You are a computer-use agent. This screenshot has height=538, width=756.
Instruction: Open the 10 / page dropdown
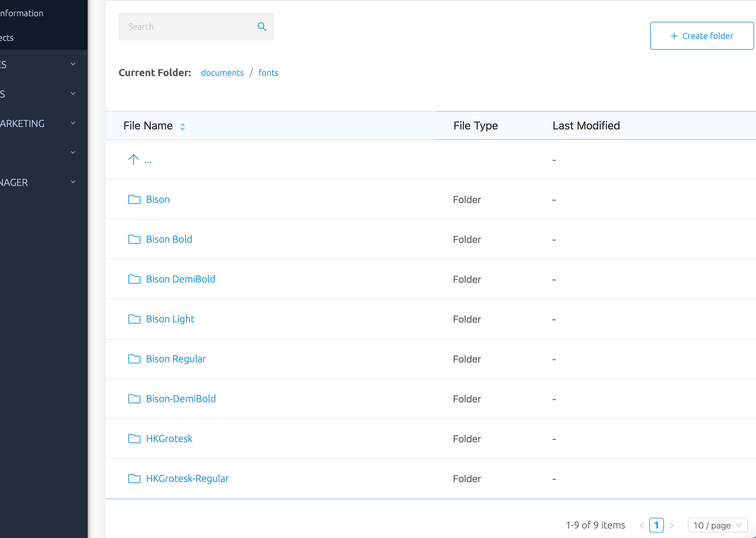[x=718, y=525]
